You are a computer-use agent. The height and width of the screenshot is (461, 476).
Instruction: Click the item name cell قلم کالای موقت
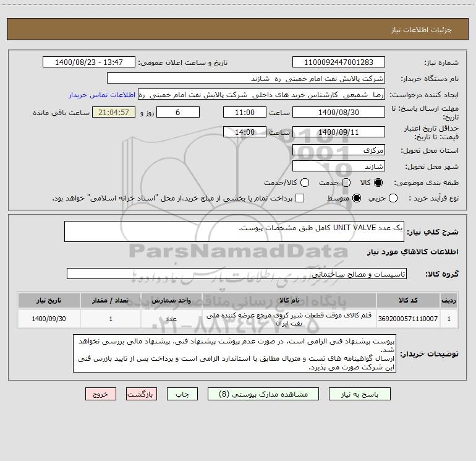point(289,319)
